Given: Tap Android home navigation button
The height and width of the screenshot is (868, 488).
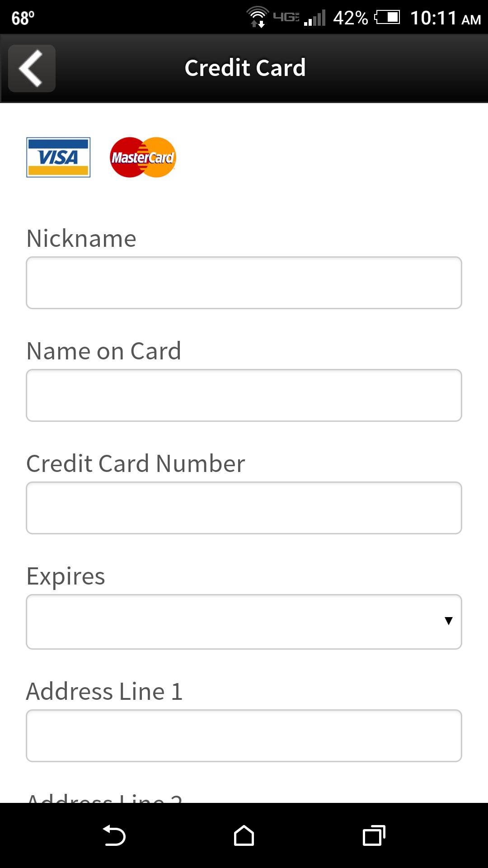Looking at the screenshot, I should pyautogui.click(x=244, y=835).
